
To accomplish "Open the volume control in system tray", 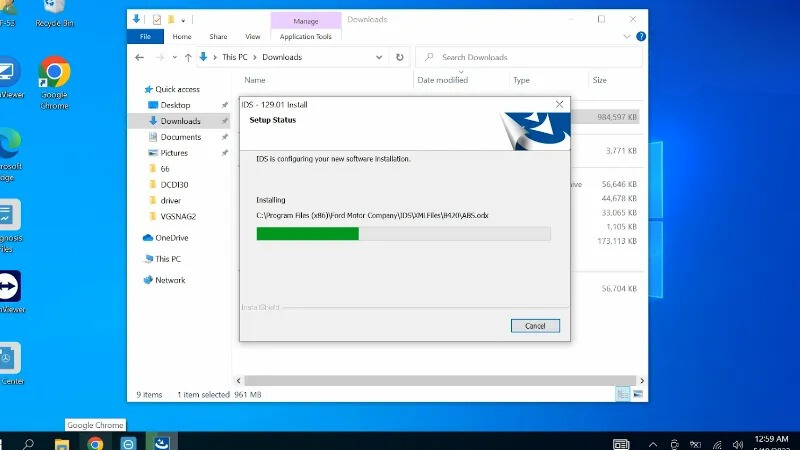I will [x=738, y=445].
